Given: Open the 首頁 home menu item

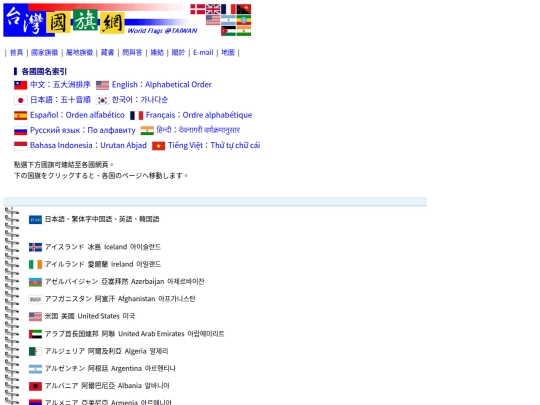Looking at the screenshot, I should [16, 53].
